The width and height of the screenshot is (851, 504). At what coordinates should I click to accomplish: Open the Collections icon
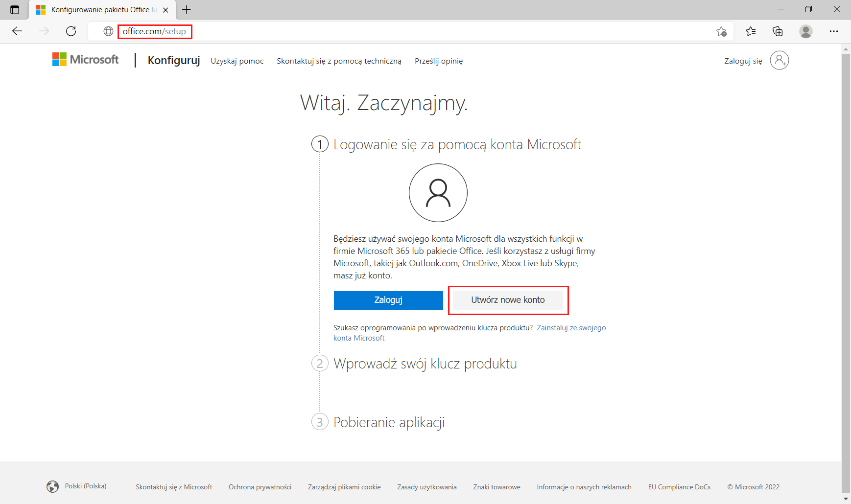(778, 31)
